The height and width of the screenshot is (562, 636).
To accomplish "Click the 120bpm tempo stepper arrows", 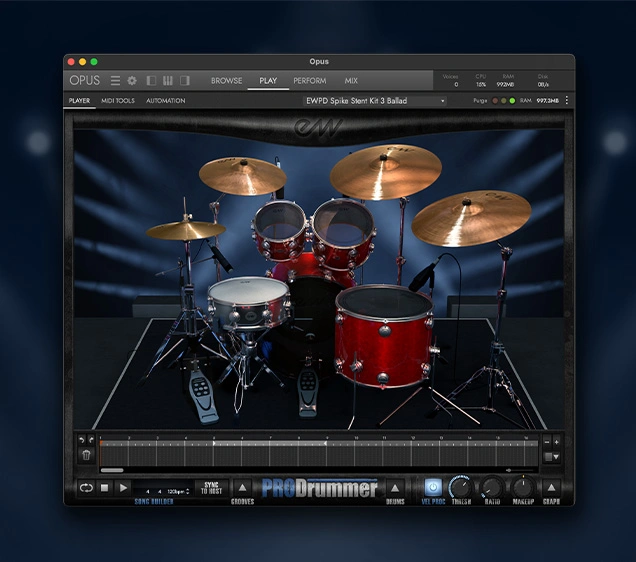I will pyautogui.click(x=187, y=491).
